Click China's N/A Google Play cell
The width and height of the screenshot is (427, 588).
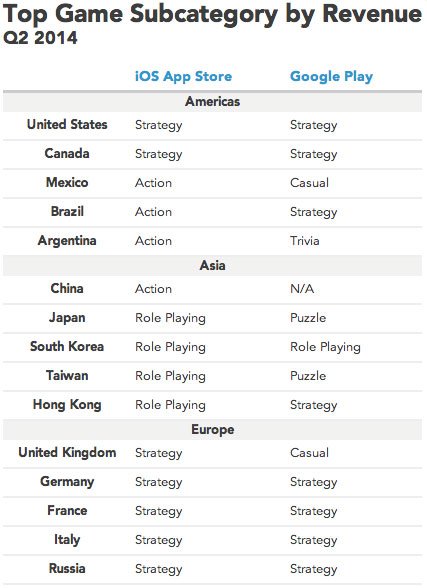pos(302,289)
